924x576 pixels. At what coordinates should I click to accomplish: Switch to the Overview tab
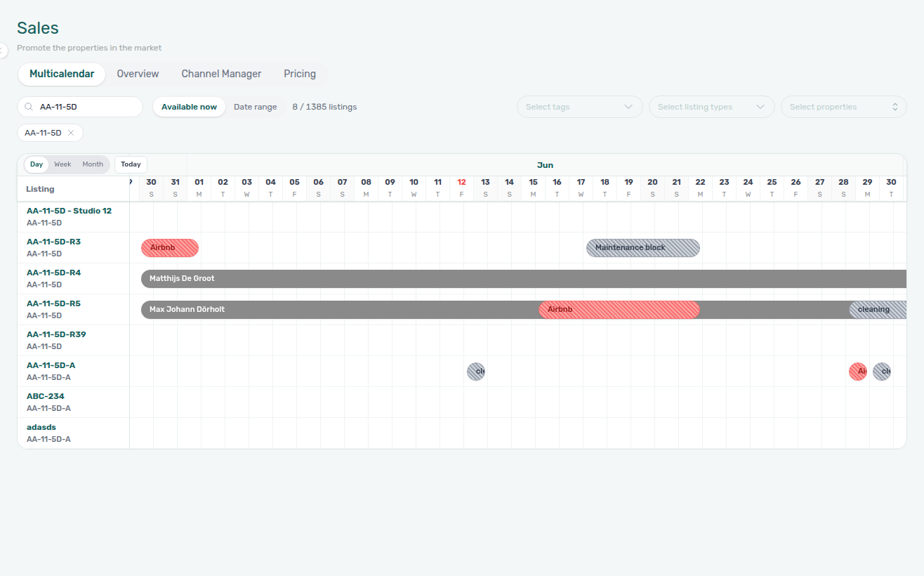tap(138, 74)
